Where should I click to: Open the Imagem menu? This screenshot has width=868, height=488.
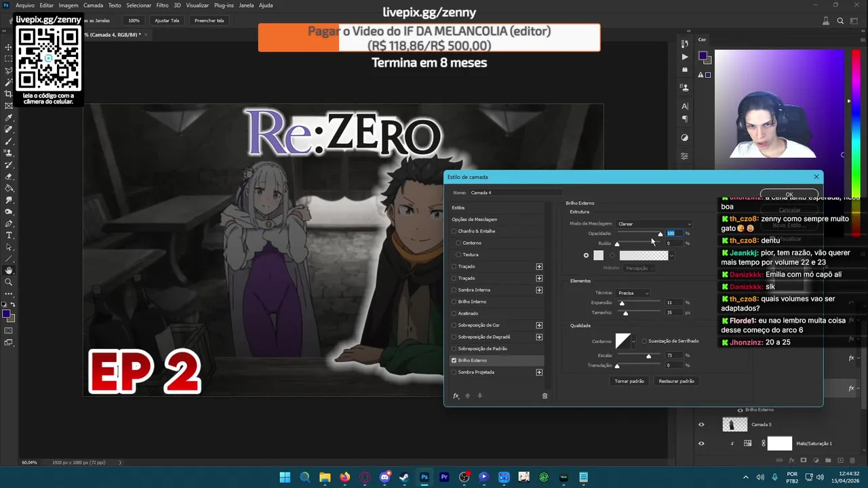click(x=68, y=5)
